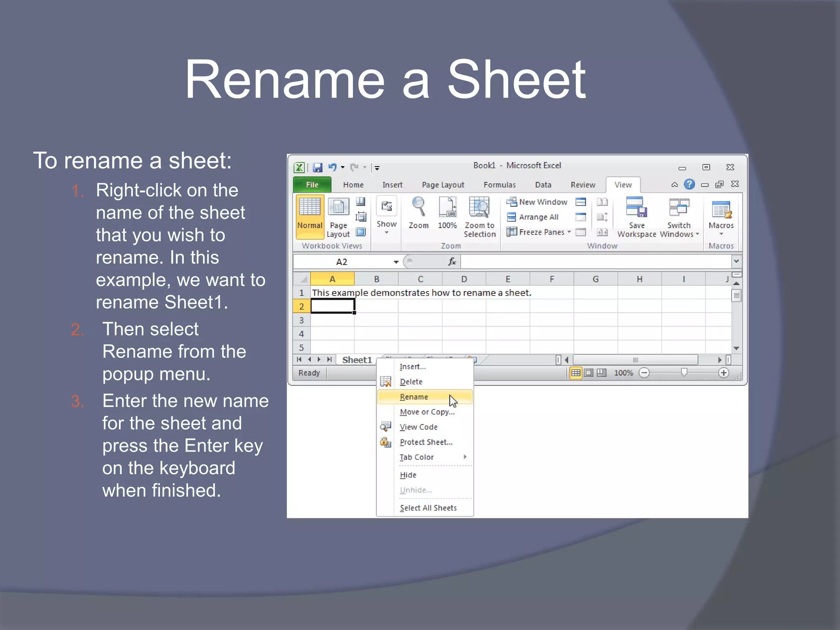Click the Zoom magnifier button

[x=418, y=213]
